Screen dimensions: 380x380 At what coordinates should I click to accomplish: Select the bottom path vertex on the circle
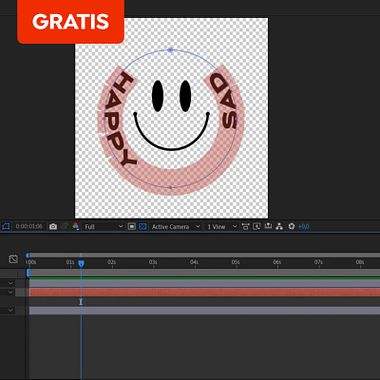point(170,188)
